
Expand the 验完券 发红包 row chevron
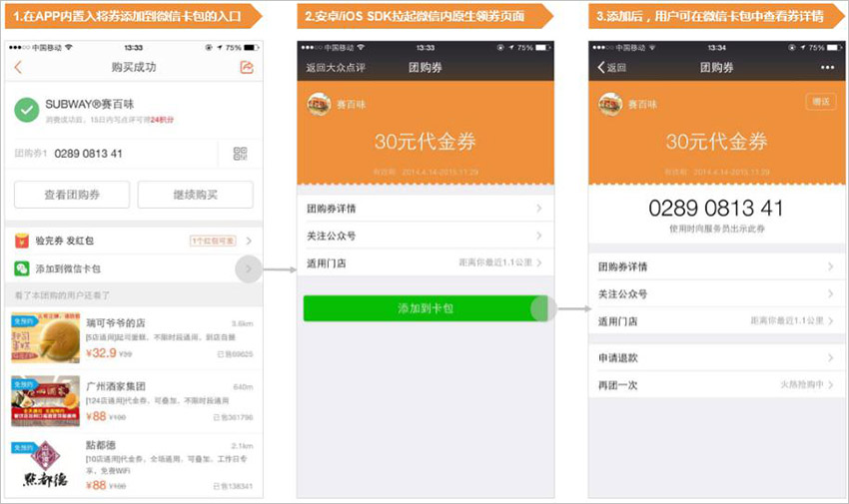point(249,241)
